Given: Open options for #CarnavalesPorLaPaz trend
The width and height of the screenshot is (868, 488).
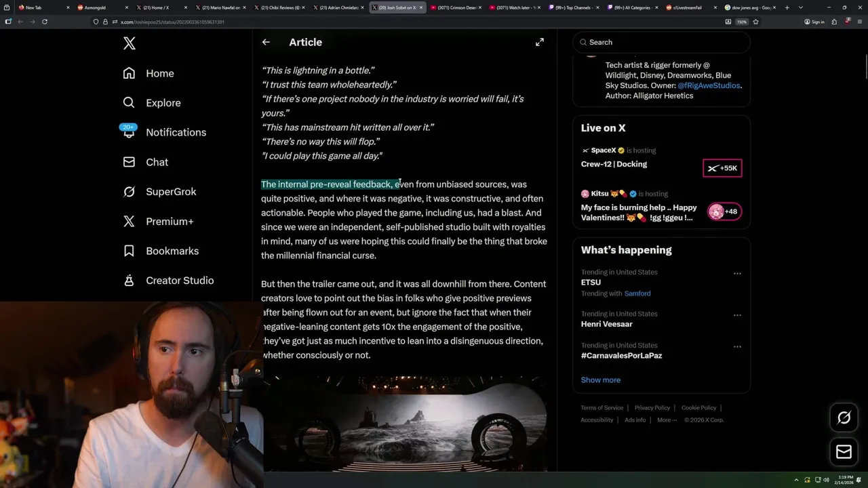Looking at the screenshot, I should tap(737, 346).
